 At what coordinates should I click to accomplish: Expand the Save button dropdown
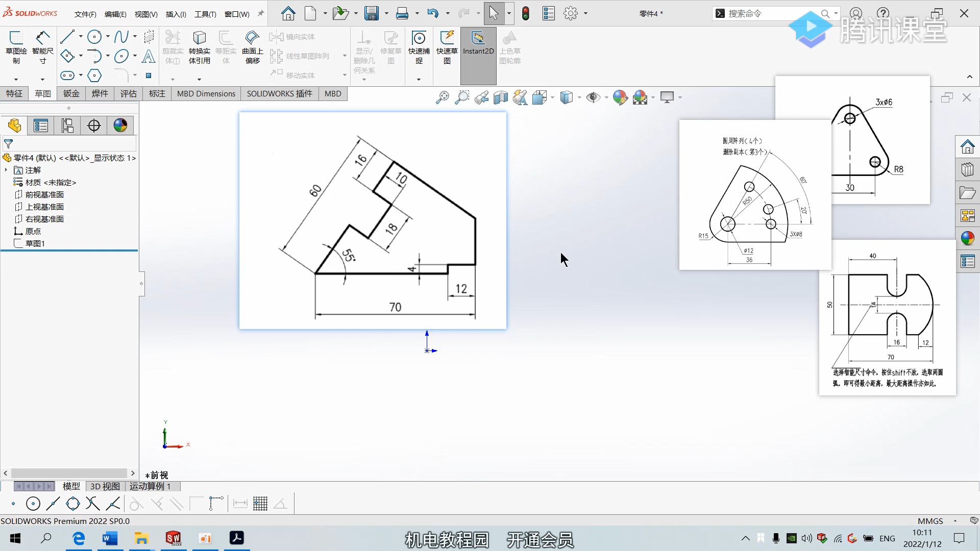(x=386, y=14)
